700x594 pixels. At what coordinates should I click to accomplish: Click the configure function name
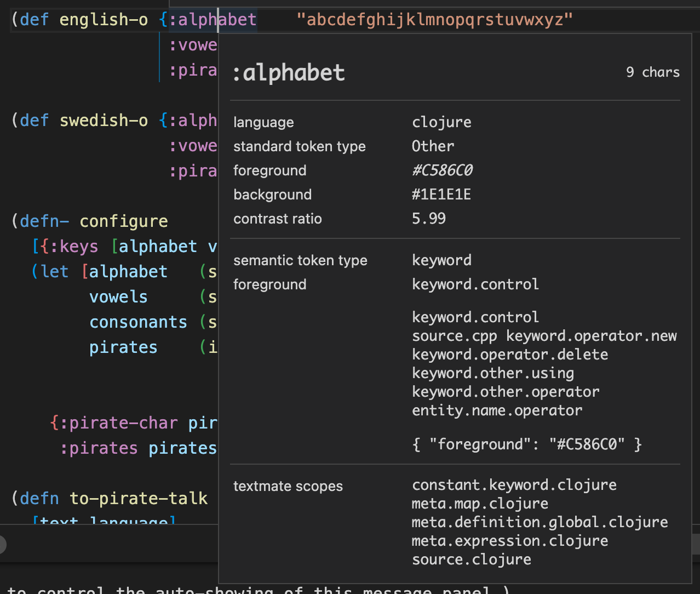point(124,221)
